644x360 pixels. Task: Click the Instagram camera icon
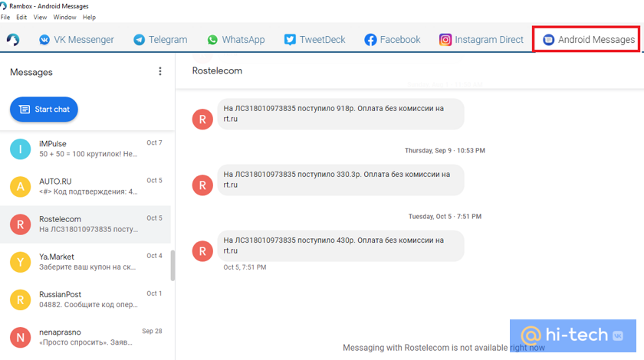pos(445,39)
